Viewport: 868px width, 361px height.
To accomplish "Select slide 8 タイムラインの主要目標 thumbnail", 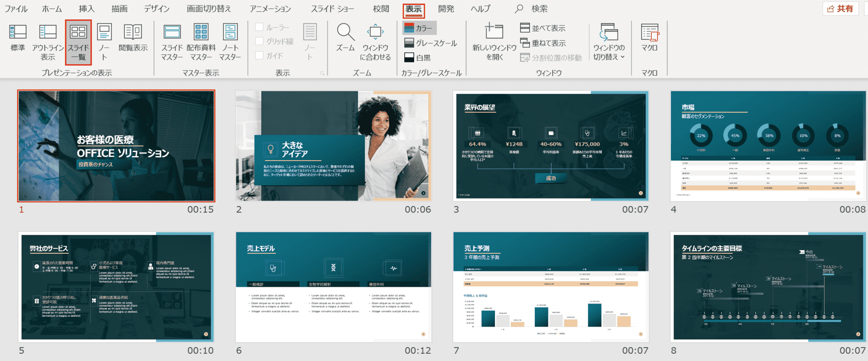I will tap(768, 287).
